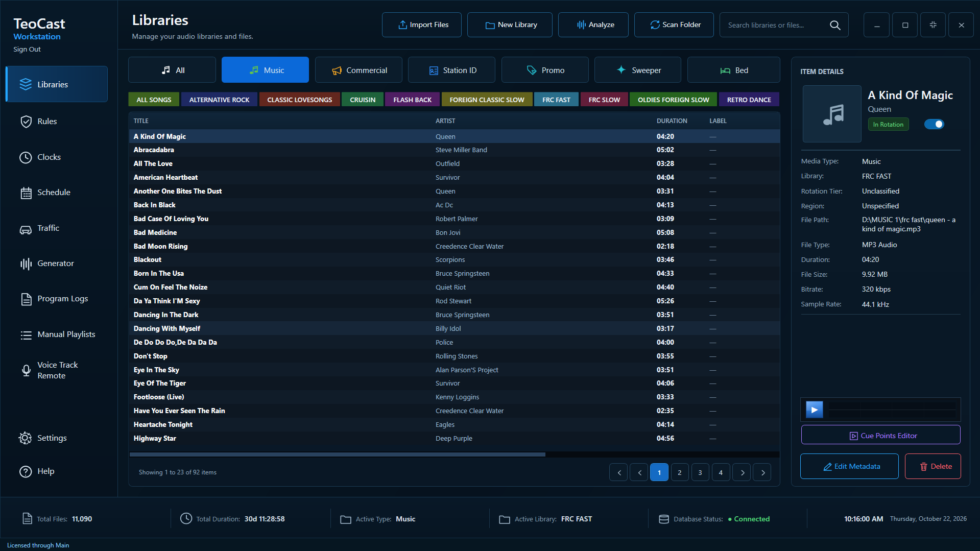The width and height of the screenshot is (980, 551).
Task: Jump to the last page arrow
Action: tap(762, 472)
